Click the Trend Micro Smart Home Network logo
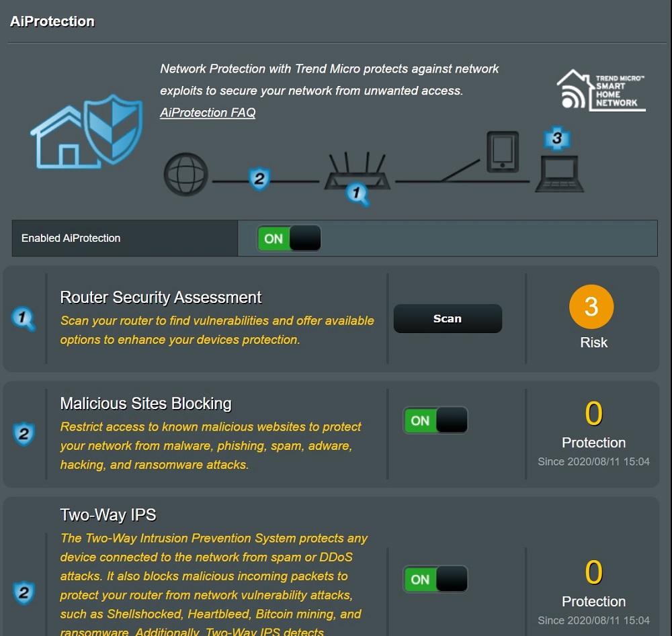672x636 pixels. 601,91
